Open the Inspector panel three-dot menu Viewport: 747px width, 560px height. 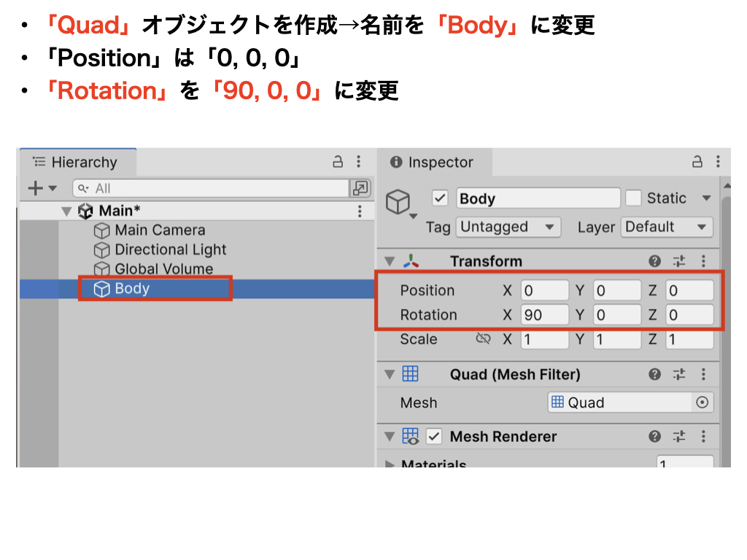point(718,162)
